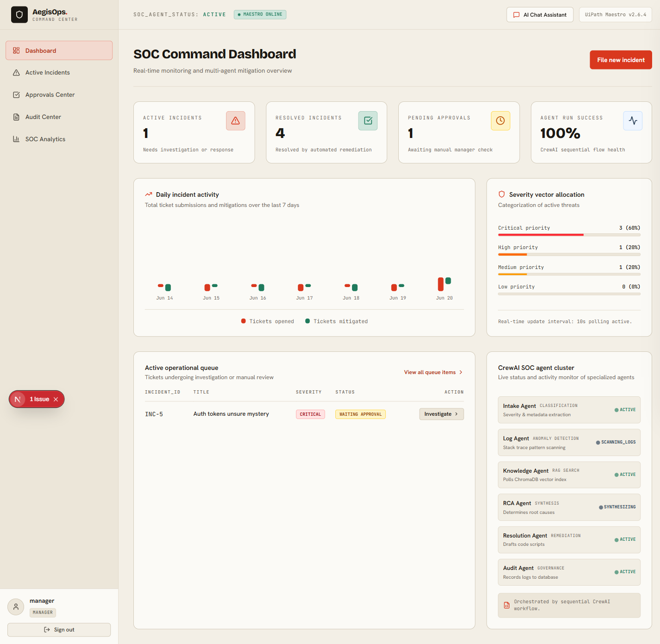The width and height of the screenshot is (660, 644).
Task: Click the MANAGER role badge
Action: pyautogui.click(x=43, y=613)
